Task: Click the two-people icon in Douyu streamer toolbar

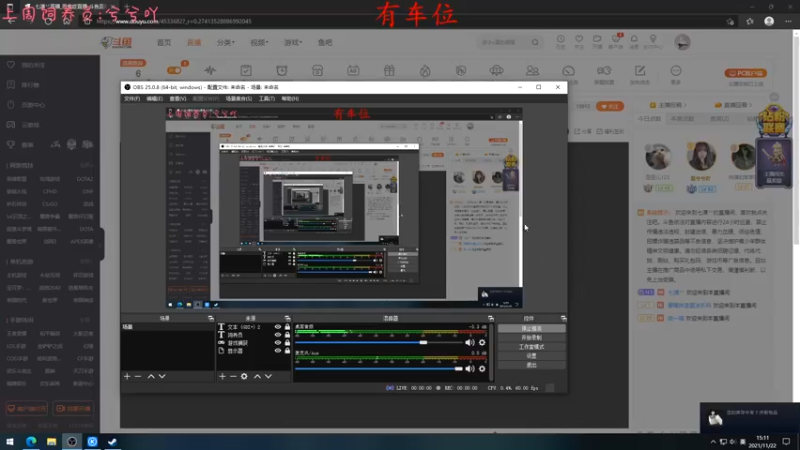Action: (x=532, y=70)
